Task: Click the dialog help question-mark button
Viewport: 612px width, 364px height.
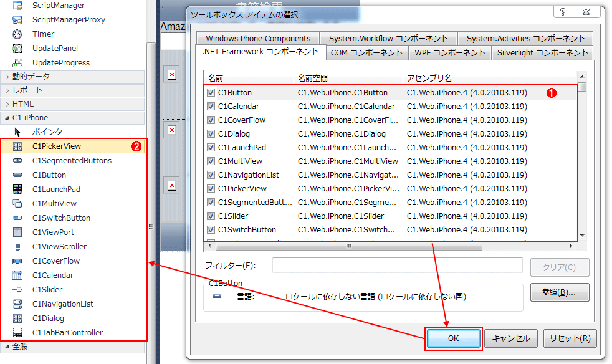Action: point(562,12)
